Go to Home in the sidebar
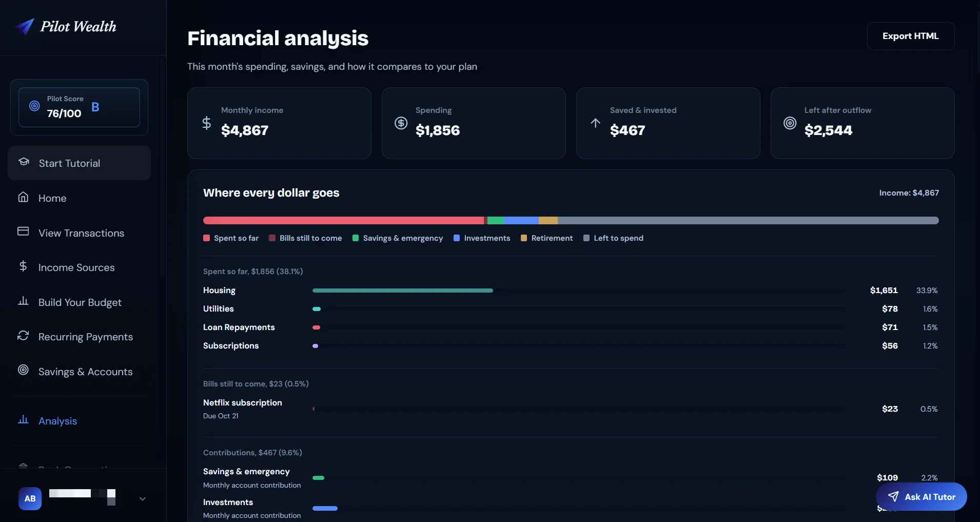 [x=79, y=198]
